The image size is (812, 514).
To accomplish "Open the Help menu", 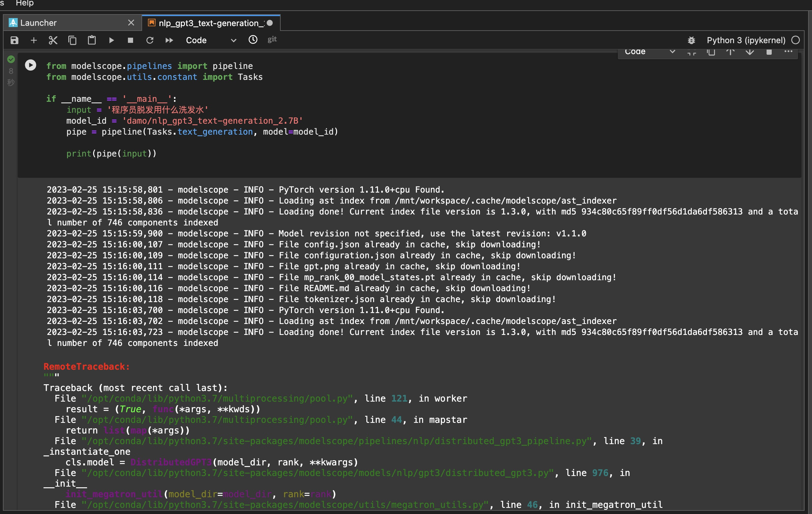I will (24, 3).
